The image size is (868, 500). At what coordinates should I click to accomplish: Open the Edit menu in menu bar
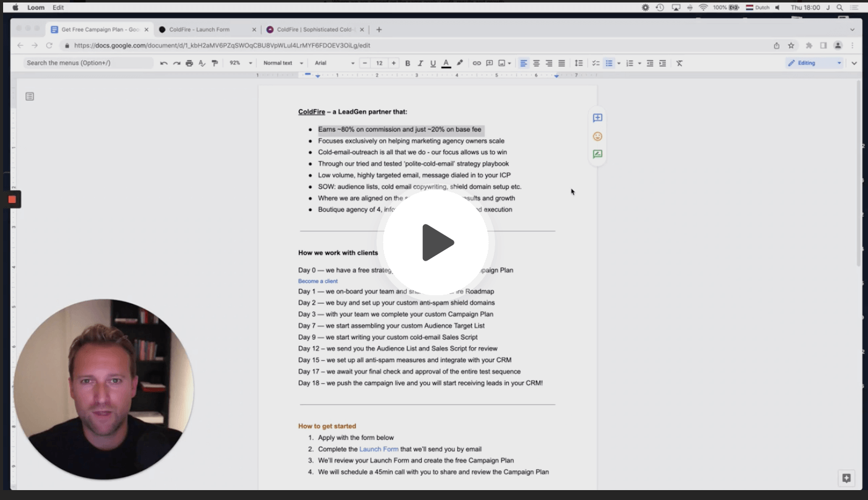coord(58,7)
